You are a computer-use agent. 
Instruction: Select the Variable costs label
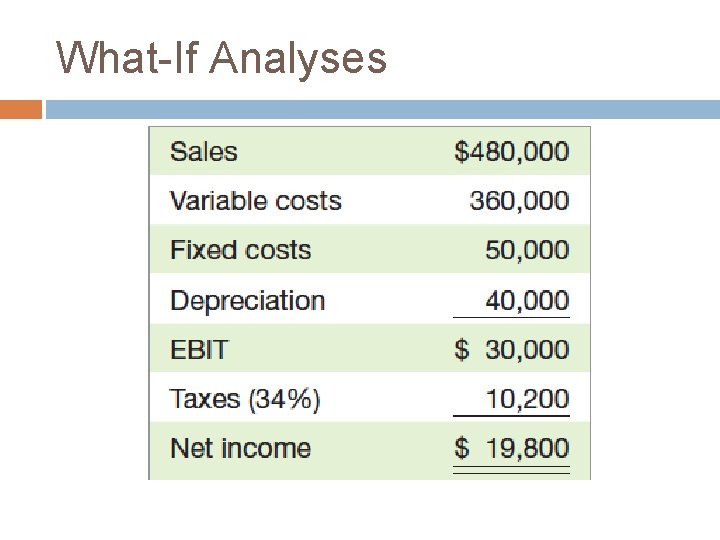tap(256, 201)
